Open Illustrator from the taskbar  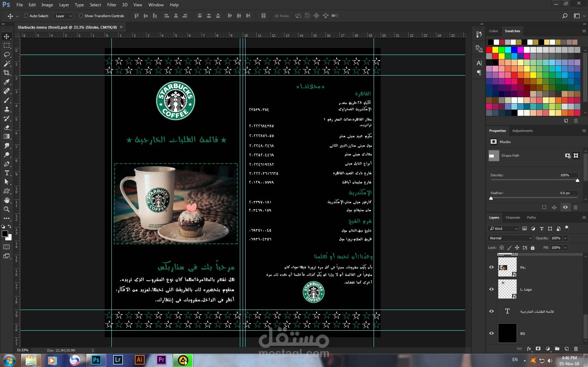pyautogui.click(x=139, y=360)
